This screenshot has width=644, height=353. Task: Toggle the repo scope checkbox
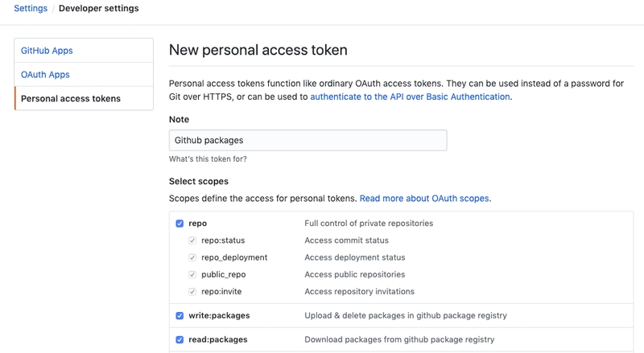point(180,223)
